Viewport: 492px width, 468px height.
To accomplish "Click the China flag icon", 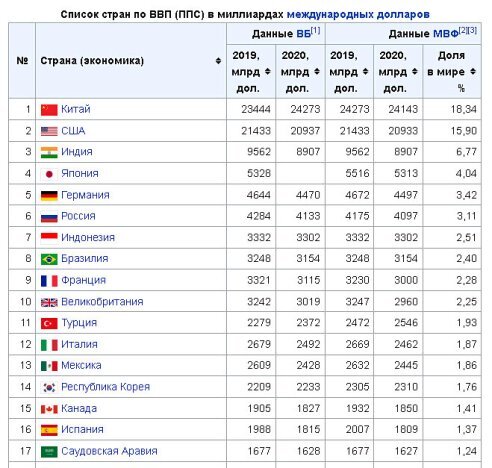I will pos(49,110).
